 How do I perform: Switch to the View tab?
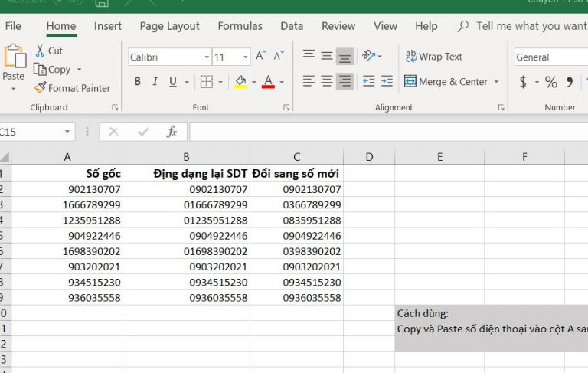click(385, 26)
